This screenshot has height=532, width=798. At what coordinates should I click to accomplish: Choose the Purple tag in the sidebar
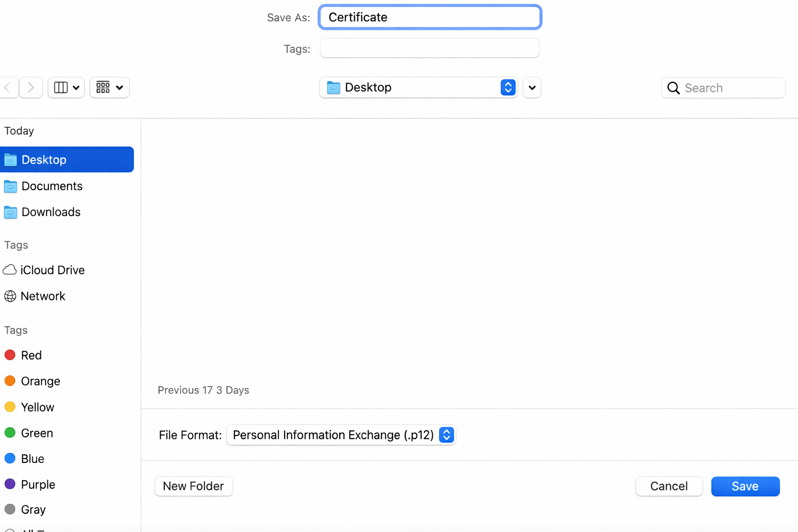pyautogui.click(x=37, y=485)
